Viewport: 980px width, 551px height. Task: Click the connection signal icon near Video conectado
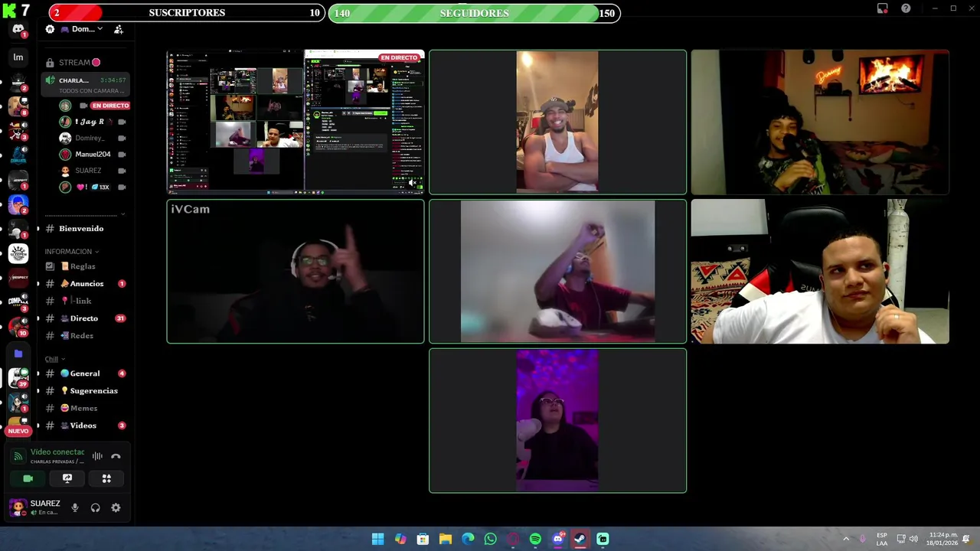pos(18,456)
